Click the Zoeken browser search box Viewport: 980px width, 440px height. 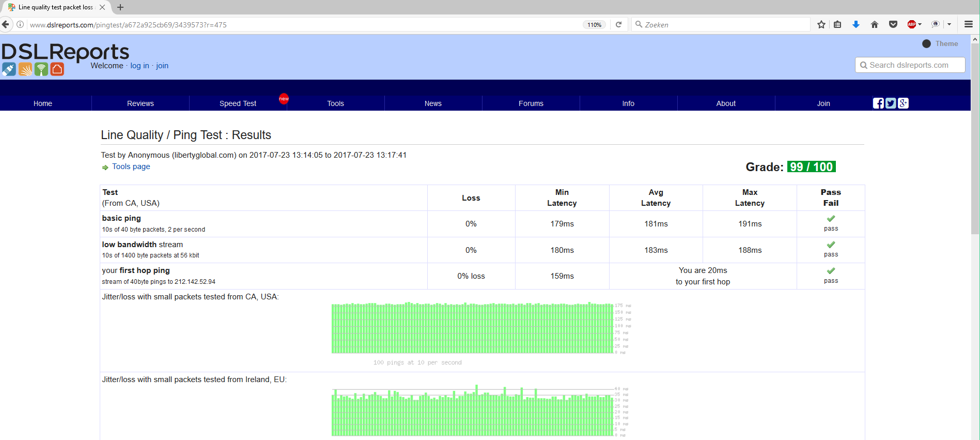tap(721, 24)
